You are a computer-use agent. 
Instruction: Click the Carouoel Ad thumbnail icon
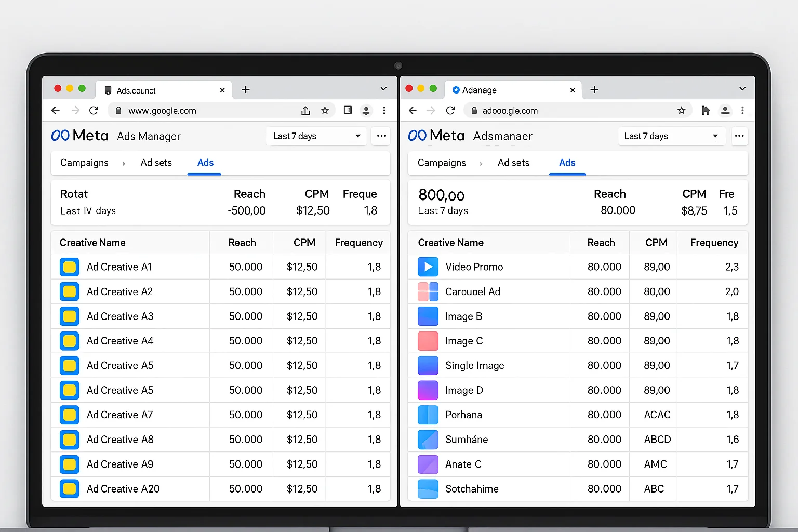click(x=427, y=291)
